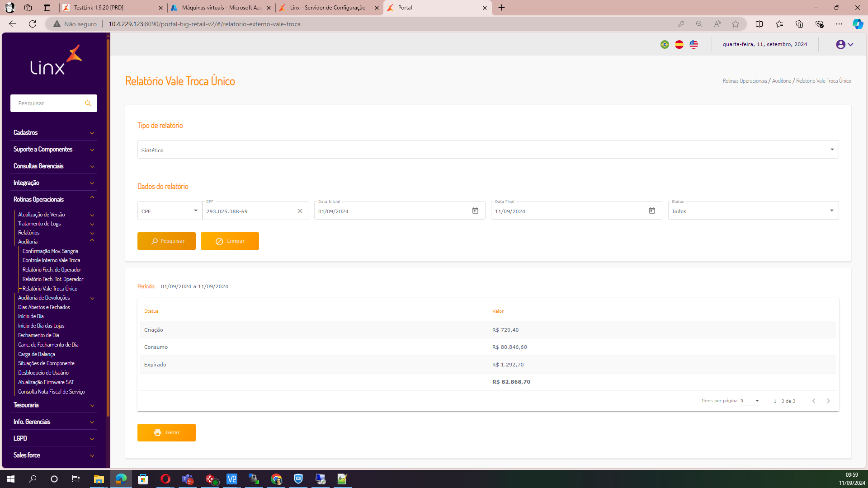The width and height of the screenshot is (868, 488).
Task: Open the CPF document type dropdown
Action: coord(170,211)
